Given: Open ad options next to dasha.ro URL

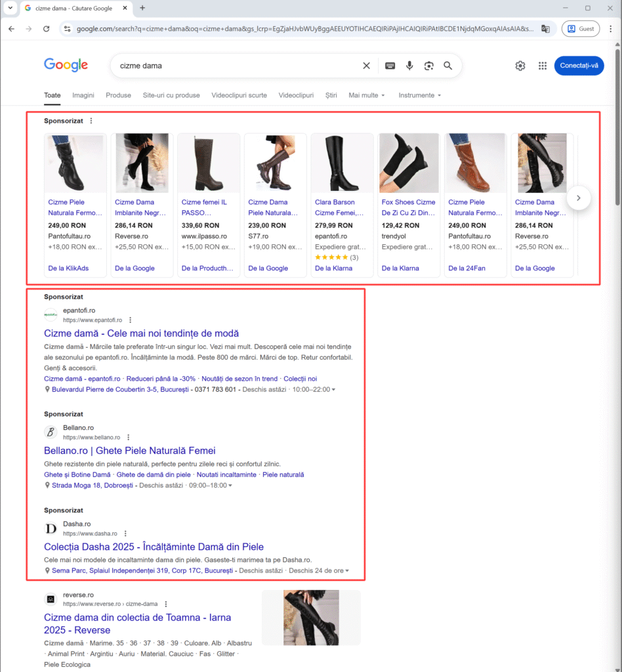Looking at the screenshot, I should [x=125, y=534].
